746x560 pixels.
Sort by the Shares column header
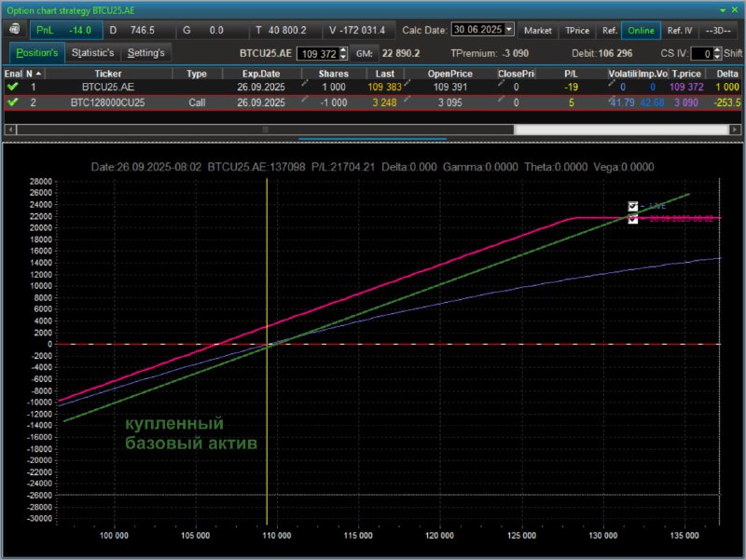point(334,74)
